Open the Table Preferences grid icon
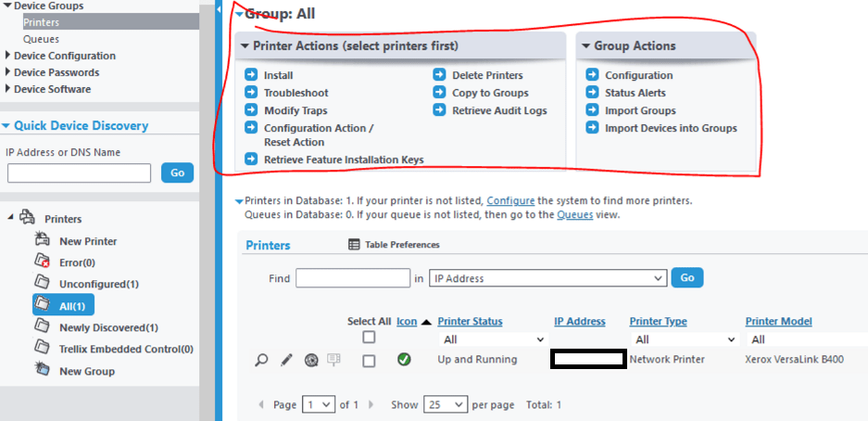This screenshot has height=421, width=868. [x=354, y=245]
